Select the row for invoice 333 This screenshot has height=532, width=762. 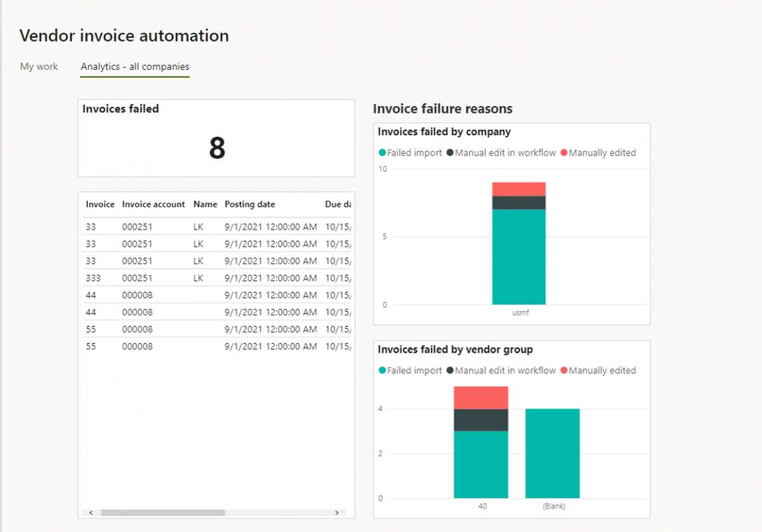[x=216, y=278]
